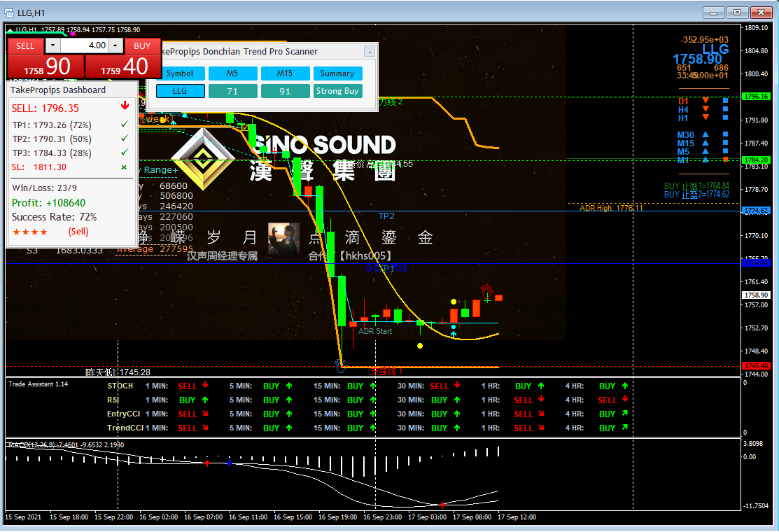Click the ADR High: 1776.11 label
Screen dimensions: 779x532
tap(611, 208)
